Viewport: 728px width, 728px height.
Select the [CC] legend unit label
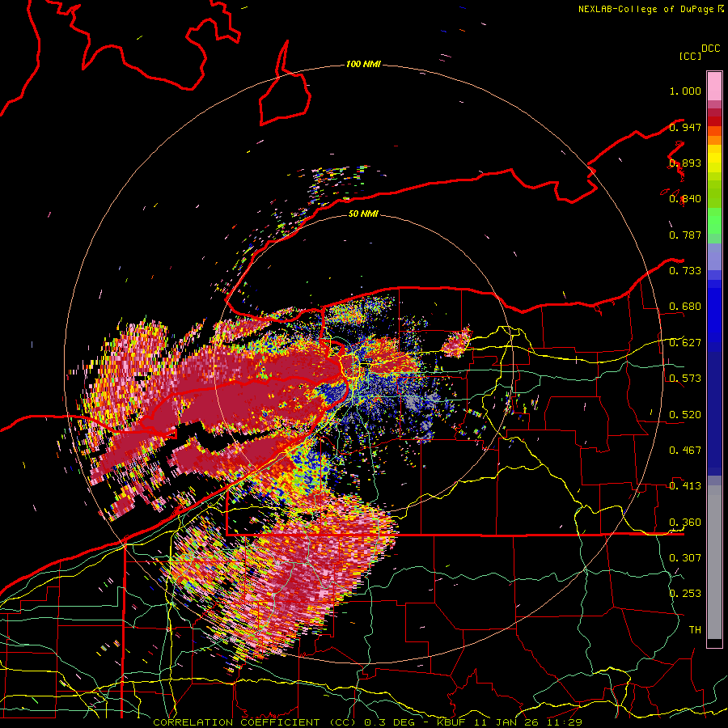pyautogui.click(x=690, y=56)
